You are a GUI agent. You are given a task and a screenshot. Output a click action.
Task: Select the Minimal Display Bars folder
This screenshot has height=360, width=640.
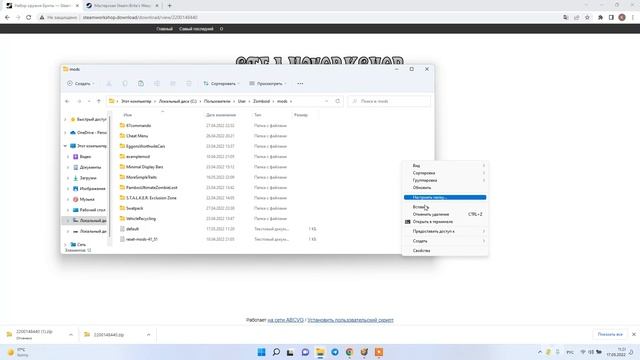(x=144, y=167)
